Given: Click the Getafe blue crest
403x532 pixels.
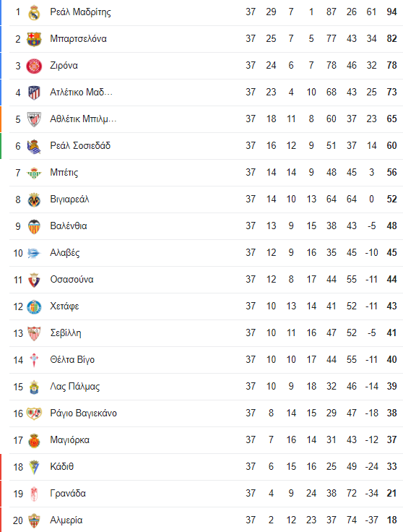Looking at the screenshot, I should pyautogui.click(x=34, y=306).
